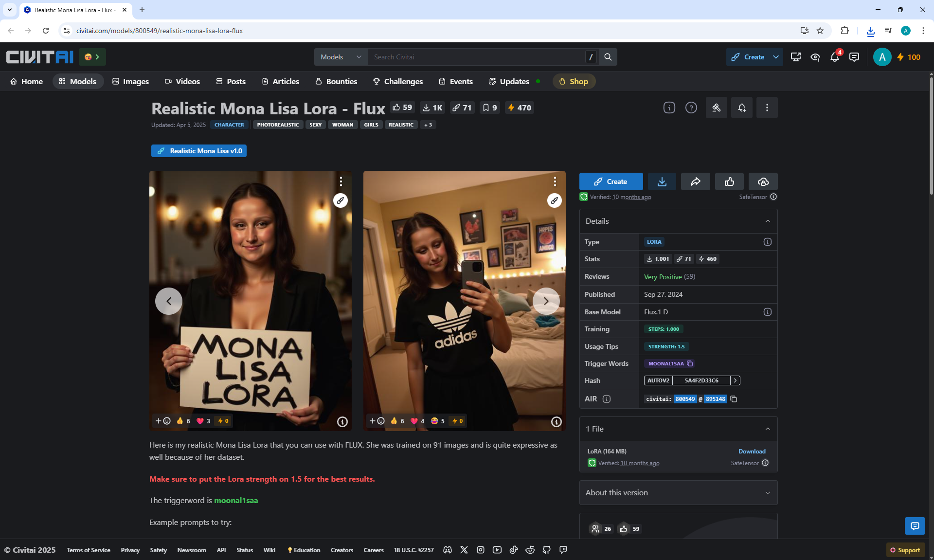Screen dimensions: 934x560
Task: Click the thumbs-up like button beside share
Action: [x=729, y=181]
